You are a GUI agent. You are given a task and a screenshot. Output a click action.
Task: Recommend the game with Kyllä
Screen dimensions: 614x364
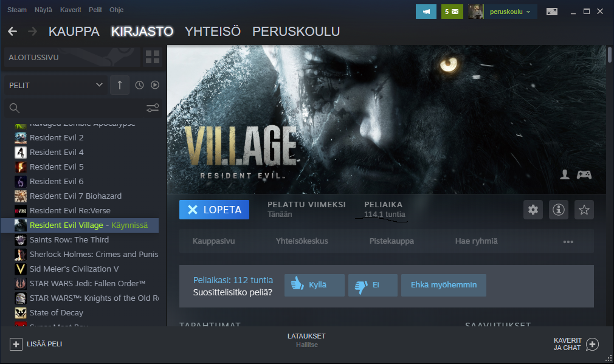tap(314, 285)
